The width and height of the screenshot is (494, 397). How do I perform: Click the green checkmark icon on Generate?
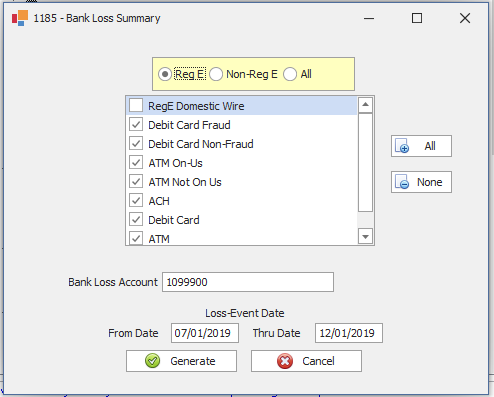153,361
